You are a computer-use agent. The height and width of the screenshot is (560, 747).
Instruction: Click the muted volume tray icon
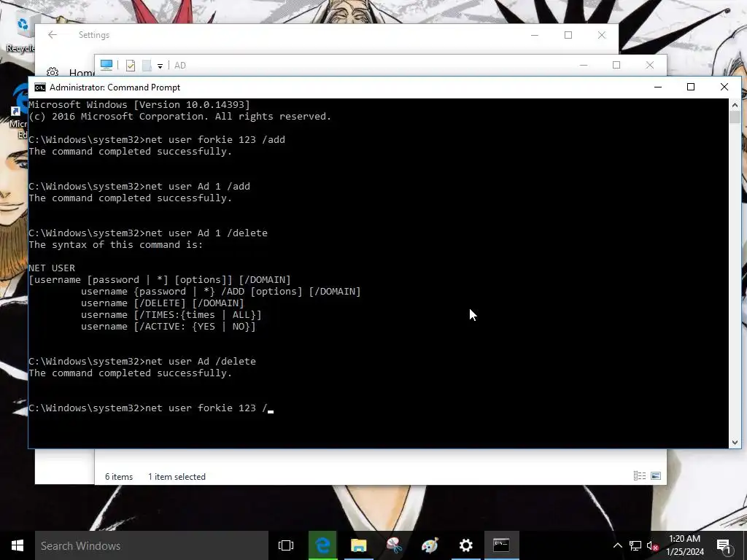pos(652,545)
